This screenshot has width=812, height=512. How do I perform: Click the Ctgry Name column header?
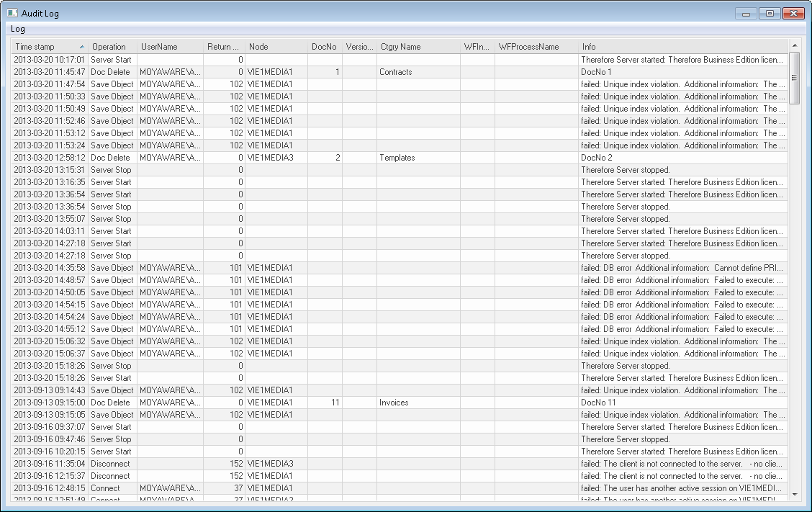[x=400, y=47]
